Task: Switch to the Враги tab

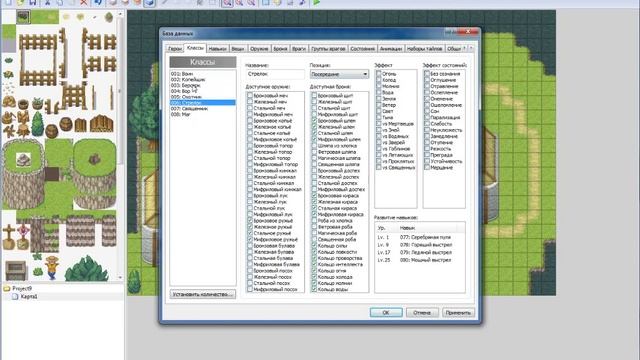Action: [299, 49]
